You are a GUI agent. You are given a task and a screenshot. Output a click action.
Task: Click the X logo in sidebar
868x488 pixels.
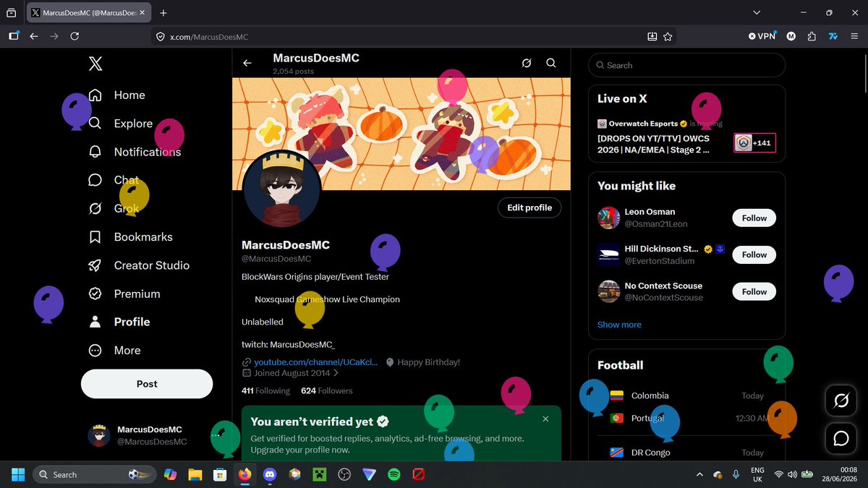tap(95, 64)
